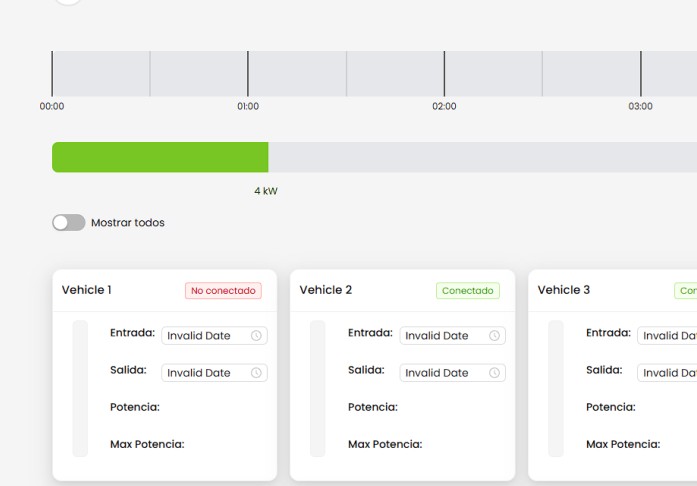The height and width of the screenshot is (486, 697).
Task: Click Vehicle 2 Conectado status badge
Action: (468, 291)
